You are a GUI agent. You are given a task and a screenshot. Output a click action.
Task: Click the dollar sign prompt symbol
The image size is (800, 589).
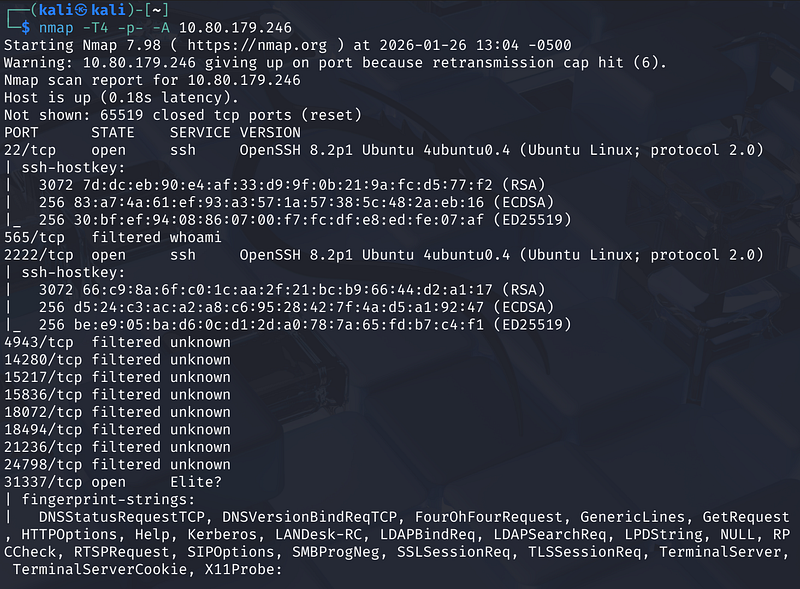coord(26,28)
